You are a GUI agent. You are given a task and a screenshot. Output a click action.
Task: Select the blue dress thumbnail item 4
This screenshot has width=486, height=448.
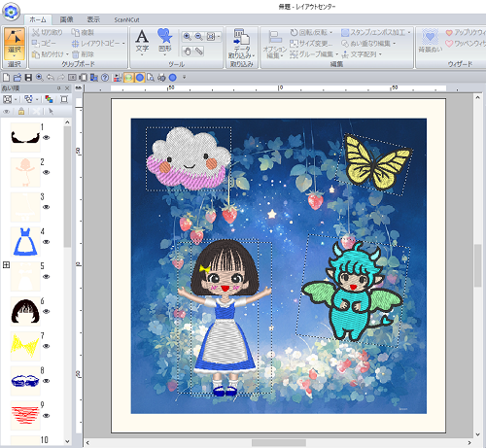coord(25,242)
